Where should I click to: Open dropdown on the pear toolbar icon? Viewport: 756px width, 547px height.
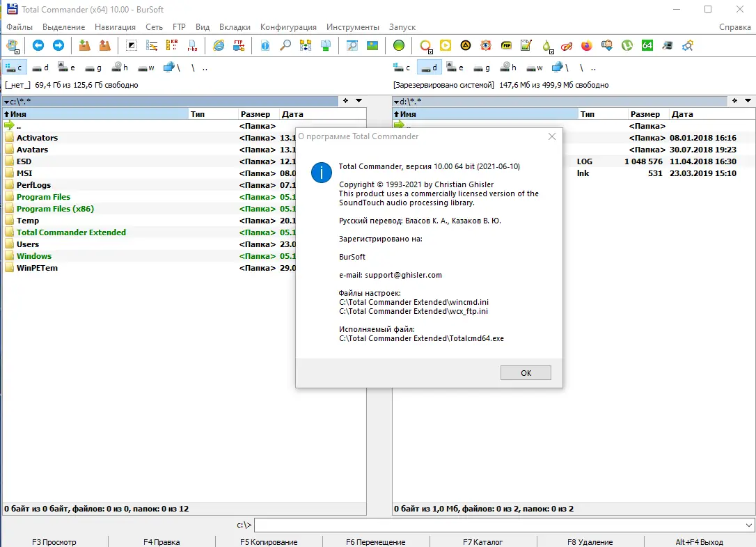551,51
